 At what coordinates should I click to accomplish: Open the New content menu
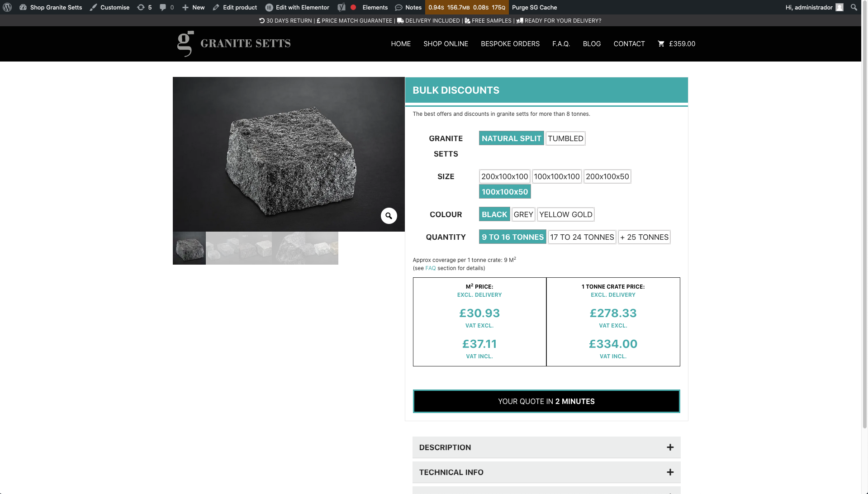[193, 7]
